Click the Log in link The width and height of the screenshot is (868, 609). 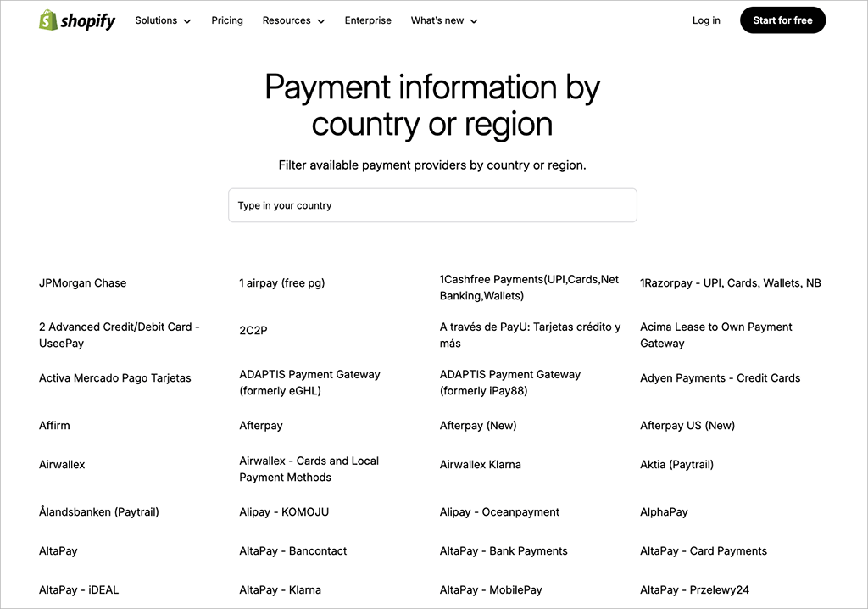(x=706, y=20)
